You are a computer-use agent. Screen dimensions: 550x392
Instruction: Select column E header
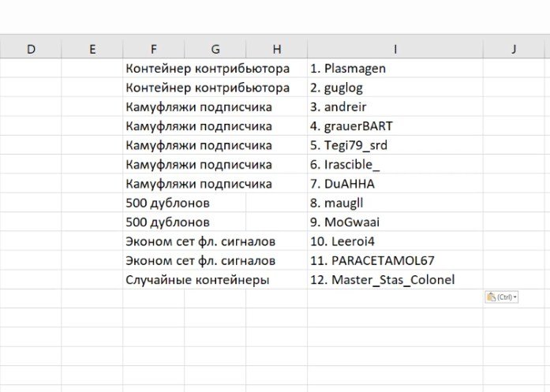92,49
